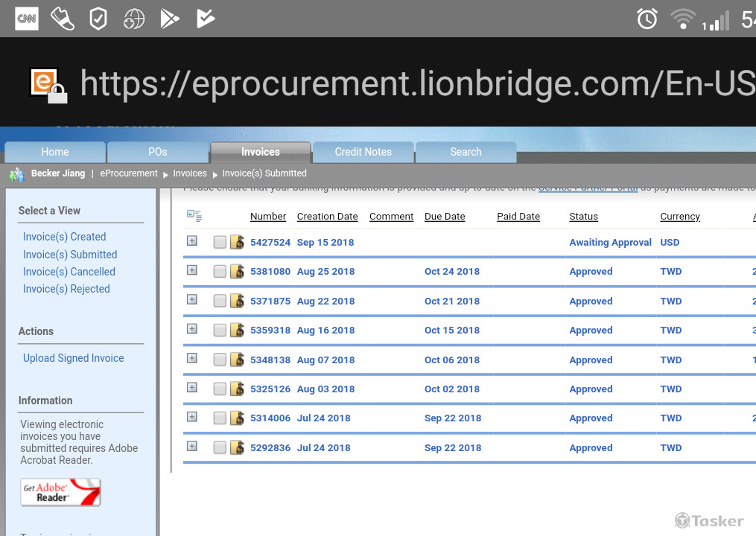The image size is (756, 536).
Task: Sort by Creation Date column header
Action: (x=327, y=217)
